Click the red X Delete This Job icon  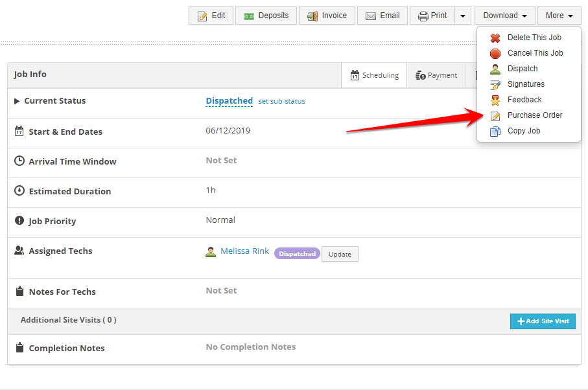[x=495, y=38]
